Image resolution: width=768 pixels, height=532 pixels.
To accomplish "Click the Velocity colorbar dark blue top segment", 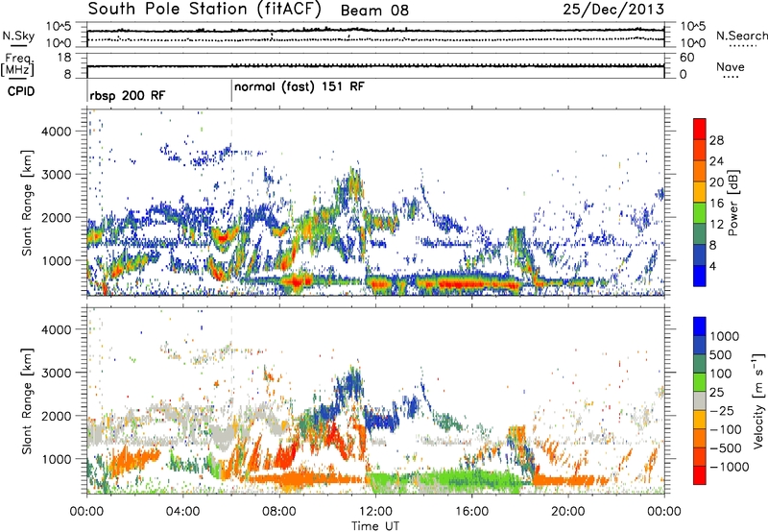I will [700, 326].
